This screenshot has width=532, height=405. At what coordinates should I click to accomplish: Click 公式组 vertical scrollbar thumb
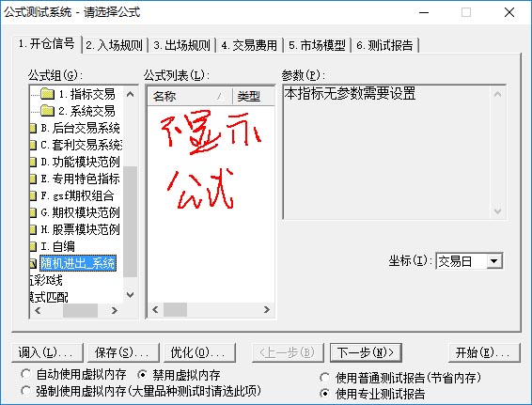[131, 222]
